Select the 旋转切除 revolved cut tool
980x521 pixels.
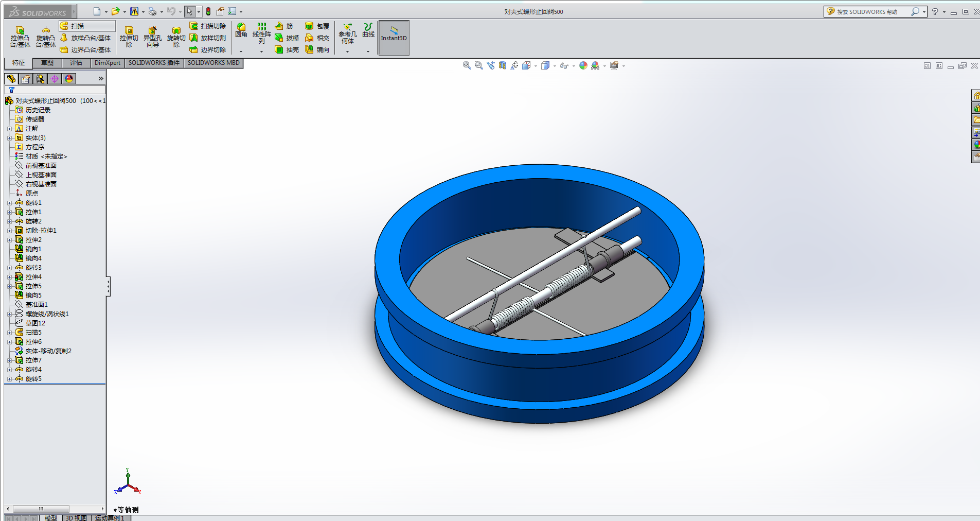[x=176, y=37]
